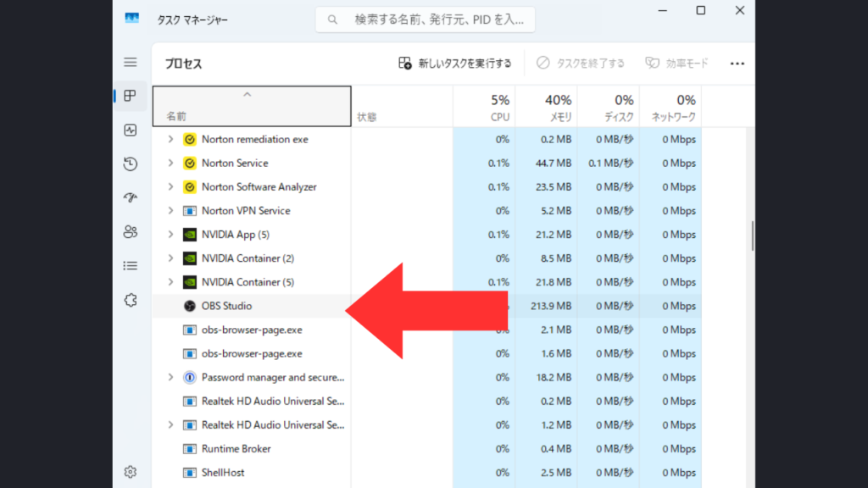Select the ShellHost process name
The width and height of the screenshot is (868, 488).
(x=223, y=473)
